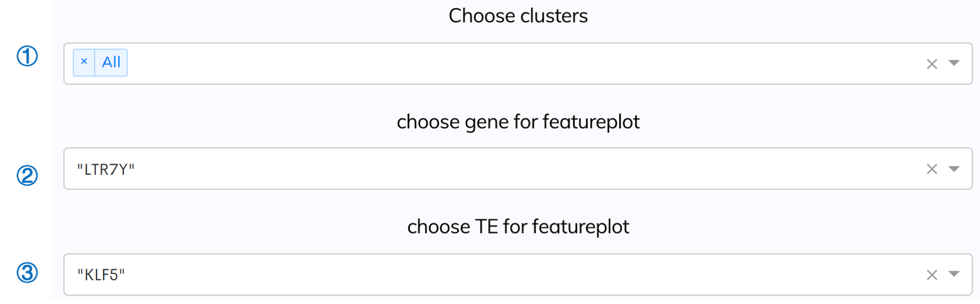Click the "KLF5" value in TE field
980x304 pixels.
click(101, 274)
